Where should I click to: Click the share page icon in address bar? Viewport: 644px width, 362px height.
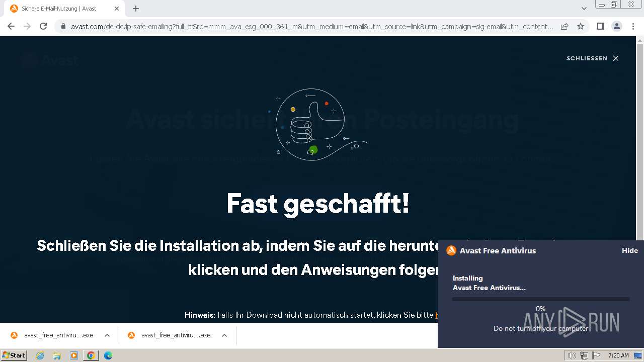(565, 26)
